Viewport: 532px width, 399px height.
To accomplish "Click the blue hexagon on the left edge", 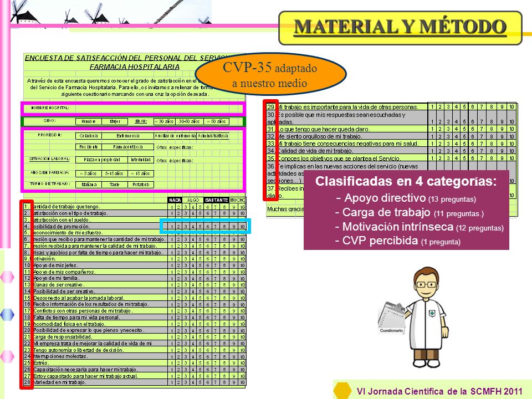I will [x=7, y=315].
